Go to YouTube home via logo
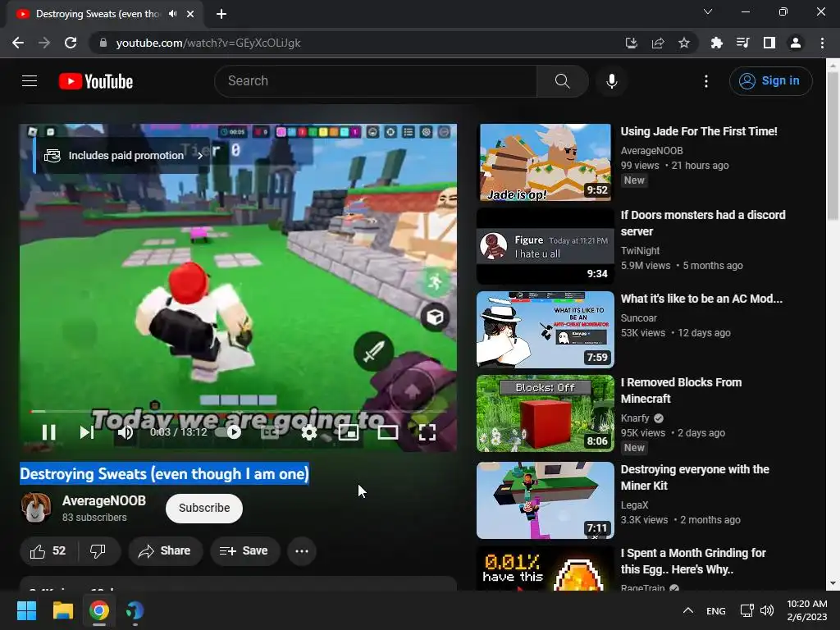The image size is (840, 630). [96, 81]
